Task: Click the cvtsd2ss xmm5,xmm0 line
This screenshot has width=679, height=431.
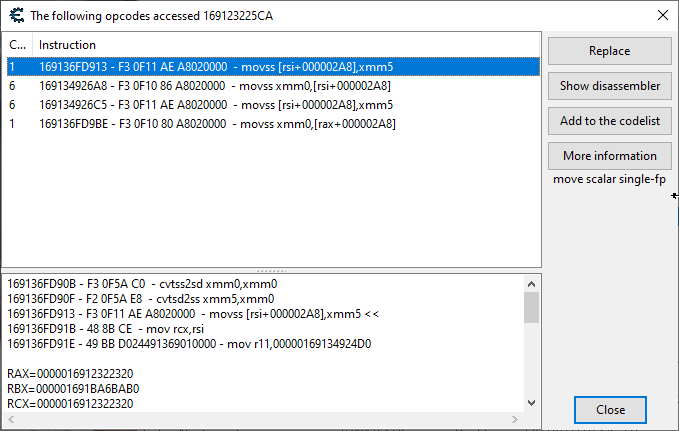Action: click(141, 299)
